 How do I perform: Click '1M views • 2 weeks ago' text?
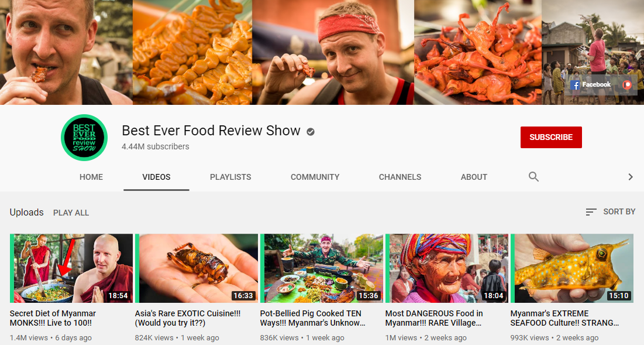coord(426,337)
